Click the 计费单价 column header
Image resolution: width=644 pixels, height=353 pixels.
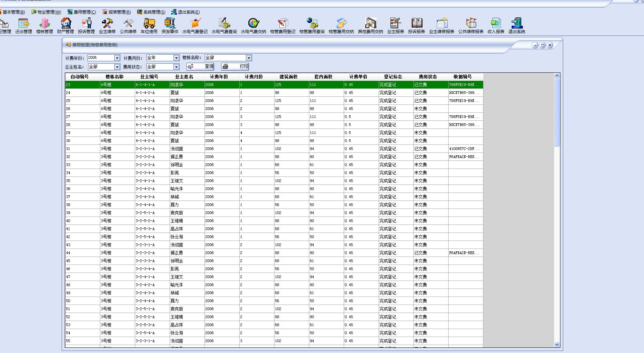coord(361,77)
